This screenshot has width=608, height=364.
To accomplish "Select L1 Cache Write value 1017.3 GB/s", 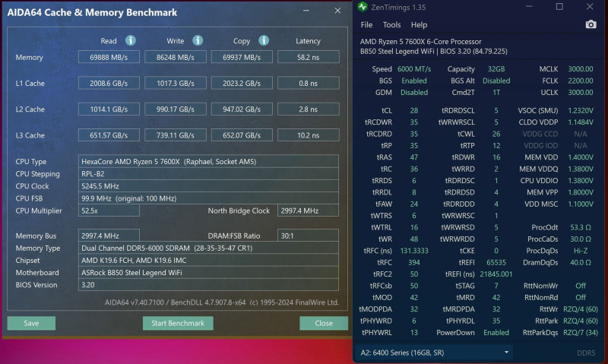I will pyautogui.click(x=176, y=83).
